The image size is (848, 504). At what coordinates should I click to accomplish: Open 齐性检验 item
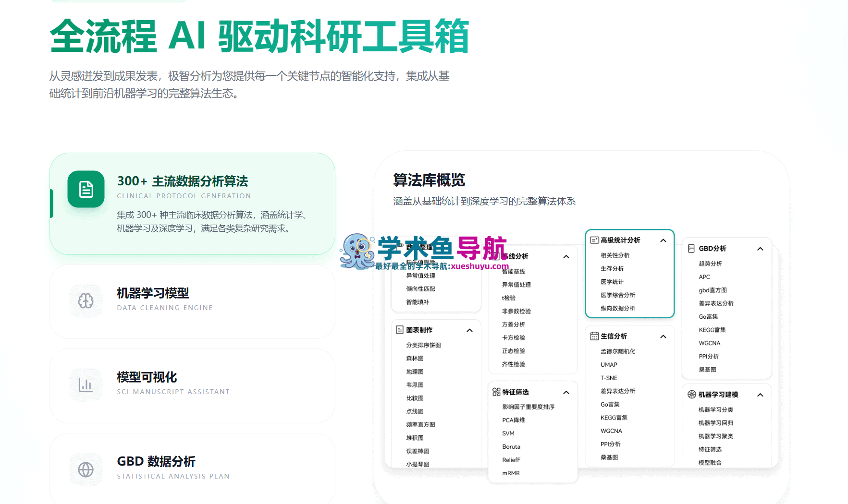pyautogui.click(x=514, y=364)
